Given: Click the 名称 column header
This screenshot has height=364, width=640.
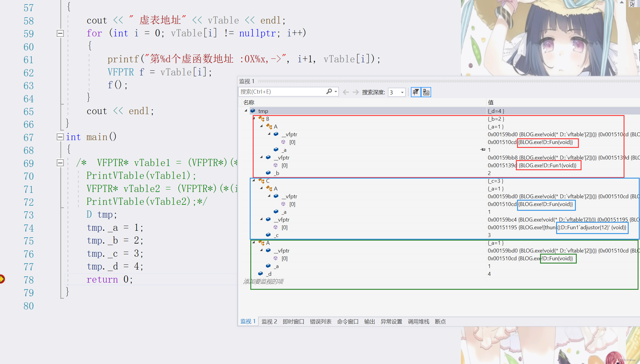Looking at the screenshot, I should pos(249,103).
